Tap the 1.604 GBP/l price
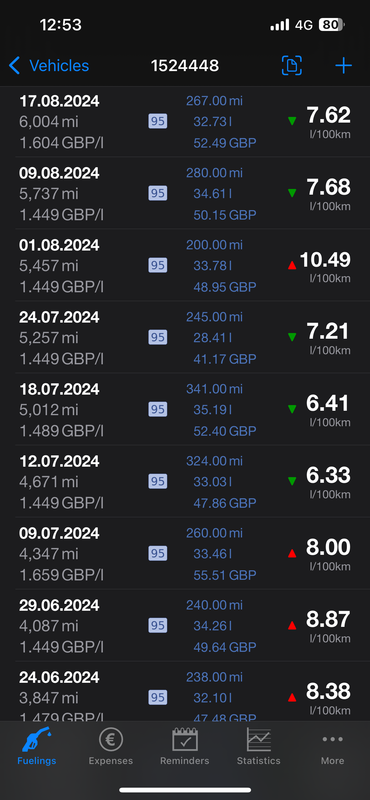The image size is (370, 800). coord(62,143)
